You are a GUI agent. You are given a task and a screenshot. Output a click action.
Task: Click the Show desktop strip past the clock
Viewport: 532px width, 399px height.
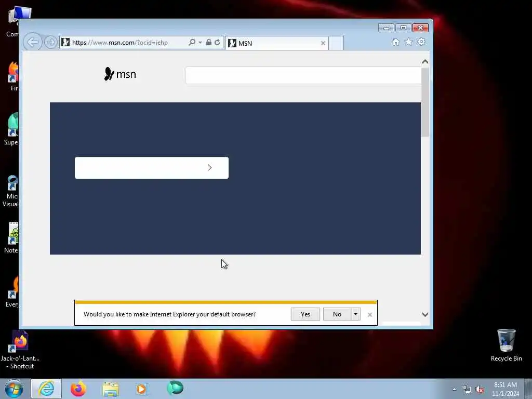(528, 389)
